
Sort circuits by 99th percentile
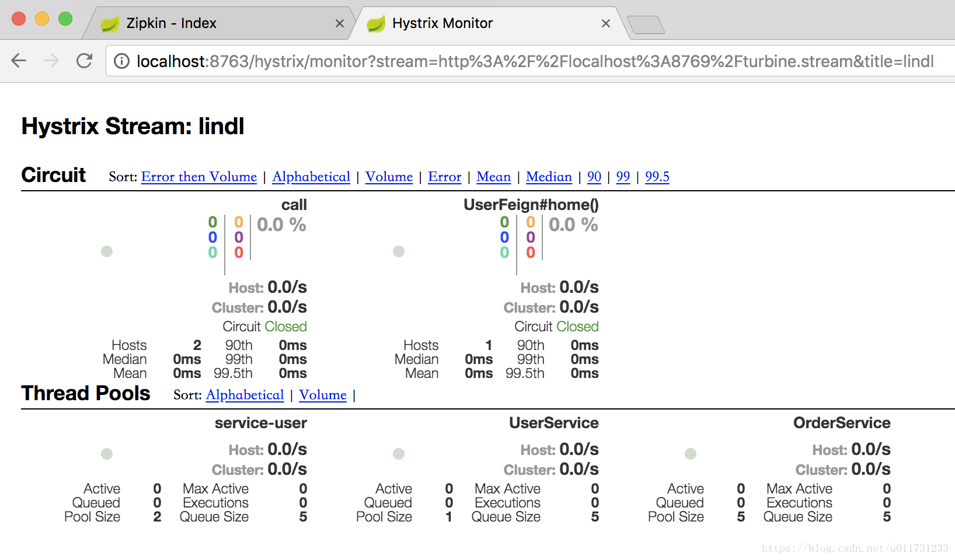[623, 177]
